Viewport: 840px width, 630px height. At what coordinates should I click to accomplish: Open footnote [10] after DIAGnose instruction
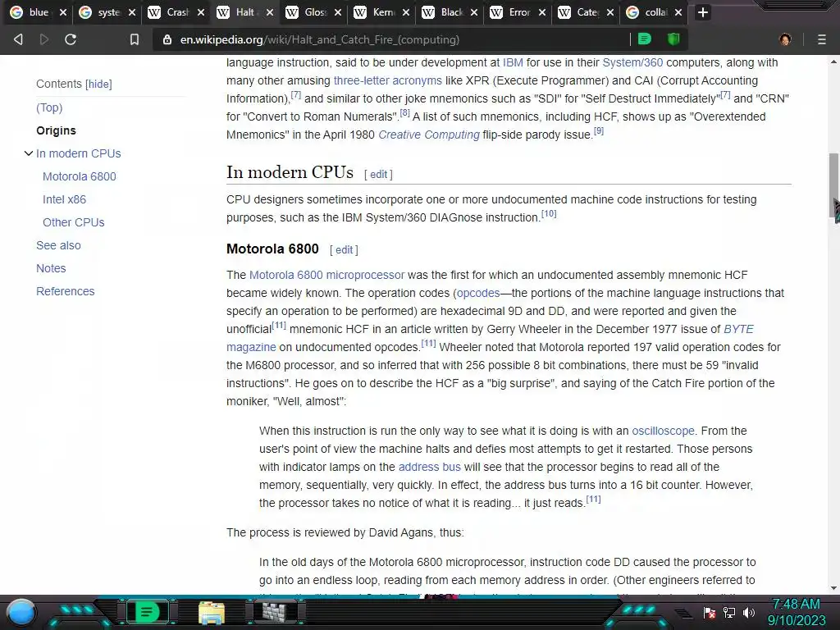[549, 214]
